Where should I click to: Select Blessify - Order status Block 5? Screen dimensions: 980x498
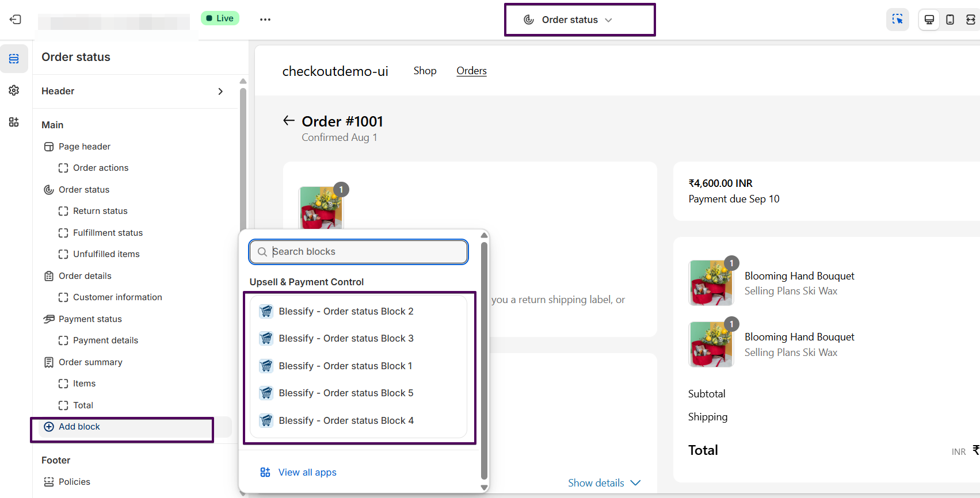coord(346,393)
